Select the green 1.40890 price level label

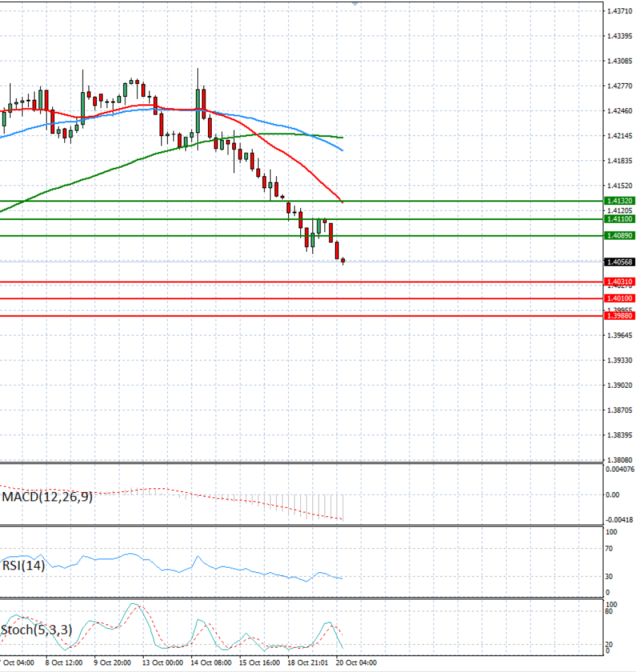click(x=619, y=236)
